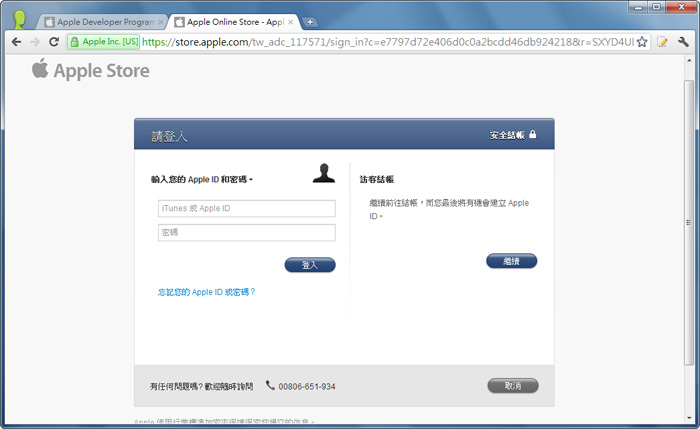Click the scrollbar down arrow
The height and width of the screenshot is (429, 700).
coord(689,418)
